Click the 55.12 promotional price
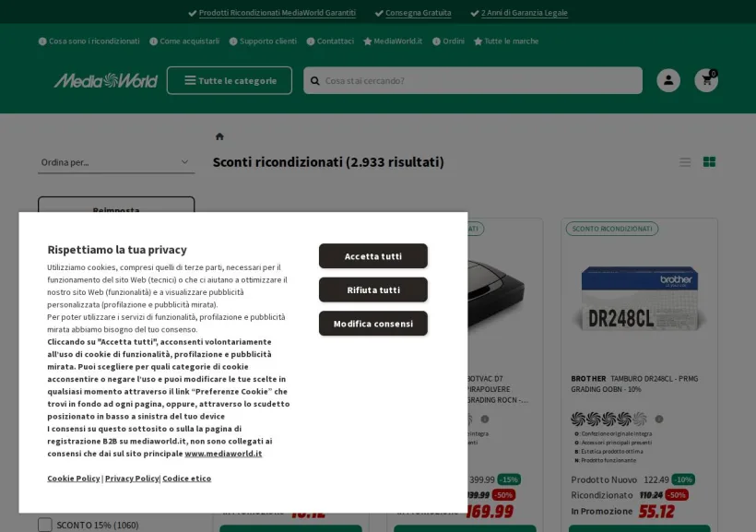 point(656,512)
